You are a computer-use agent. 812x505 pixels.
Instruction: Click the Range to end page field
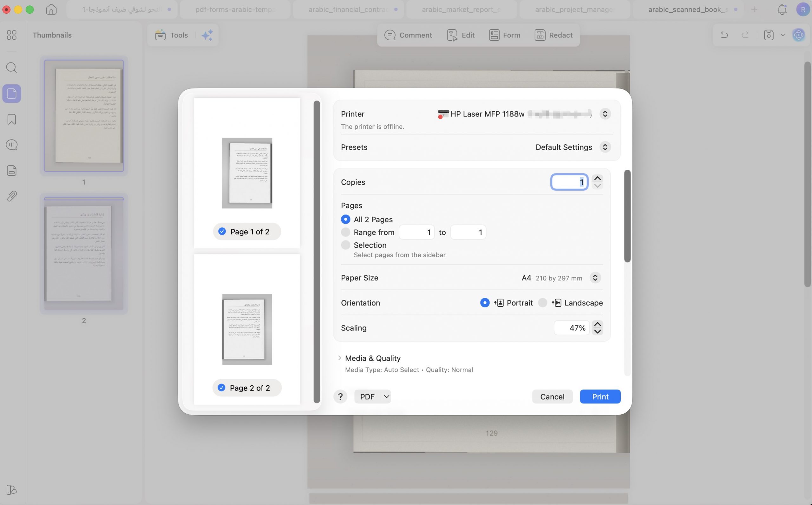tap(468, 232)
